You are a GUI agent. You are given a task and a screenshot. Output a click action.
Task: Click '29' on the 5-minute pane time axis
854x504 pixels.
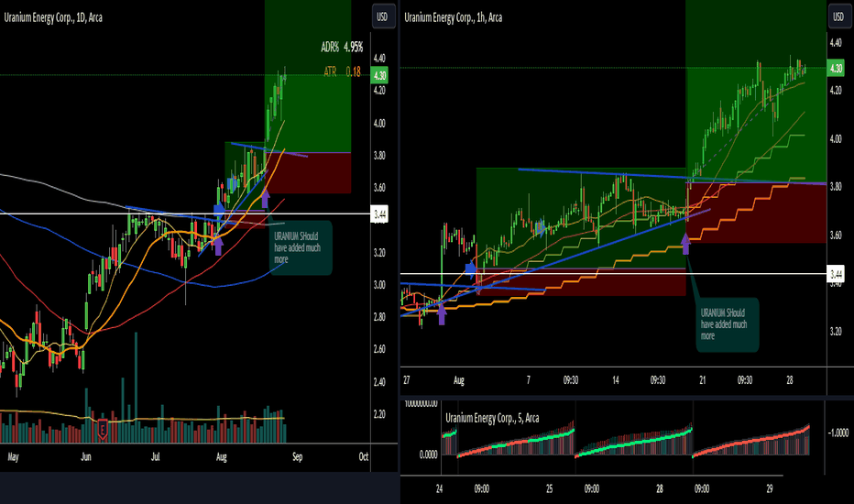click(769, 488)
